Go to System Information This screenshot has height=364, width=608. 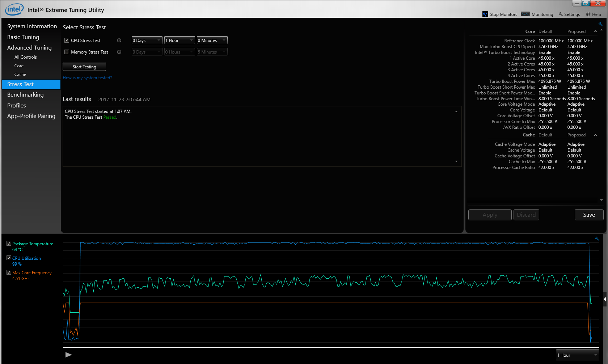(x=32, y=26)
